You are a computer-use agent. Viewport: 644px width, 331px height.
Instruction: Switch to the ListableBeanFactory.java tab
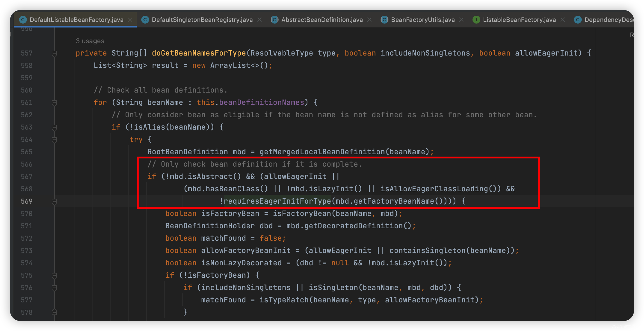(519, 20)
